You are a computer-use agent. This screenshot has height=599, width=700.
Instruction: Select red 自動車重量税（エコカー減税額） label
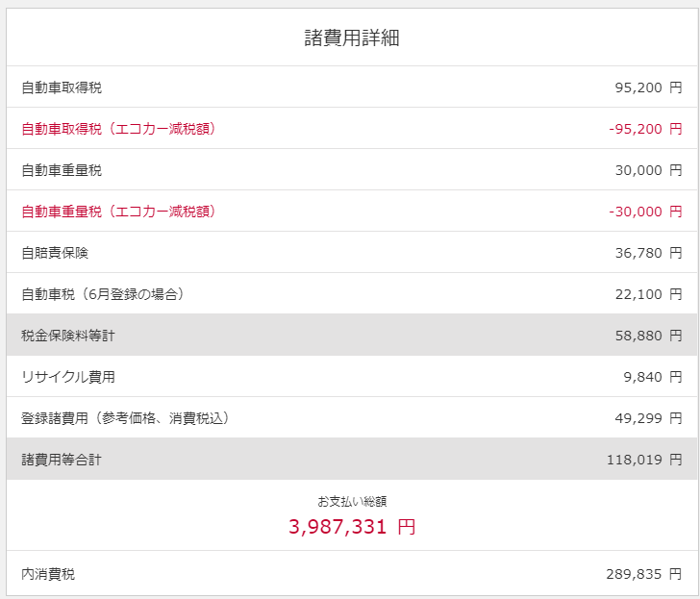pos(119,212)
